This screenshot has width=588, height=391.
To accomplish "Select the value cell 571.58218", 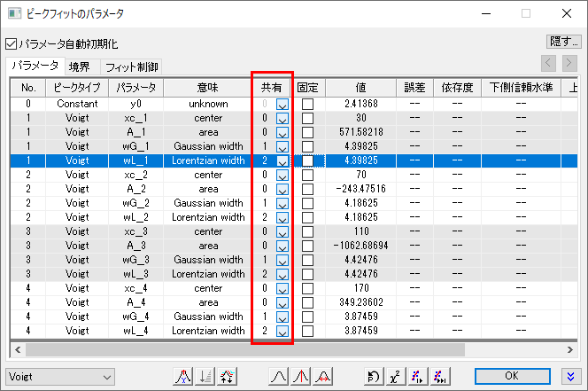I will click(360, 133).
